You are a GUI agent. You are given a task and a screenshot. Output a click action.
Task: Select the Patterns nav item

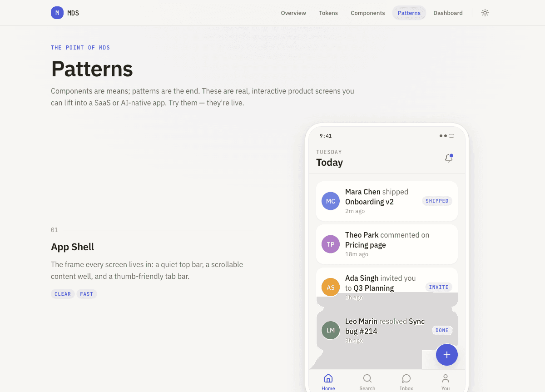pyautogui.click(x=409, y=13)
